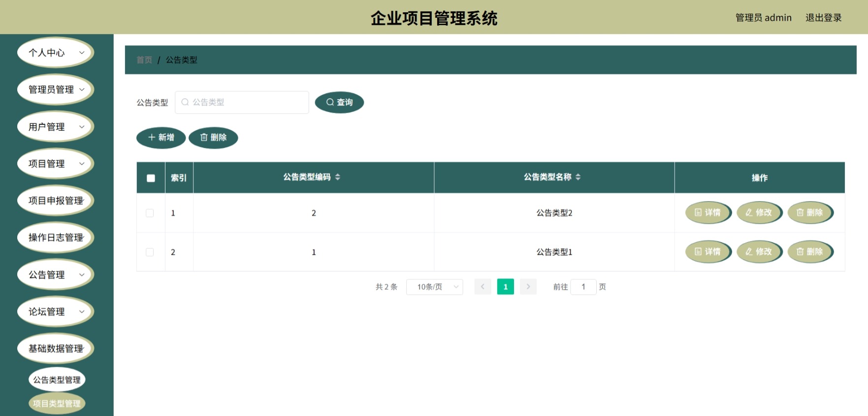This screenshot has width=868, height=416.
Task: Click 删除 for 公告类型2 row
Action: [x=810, y=212]
